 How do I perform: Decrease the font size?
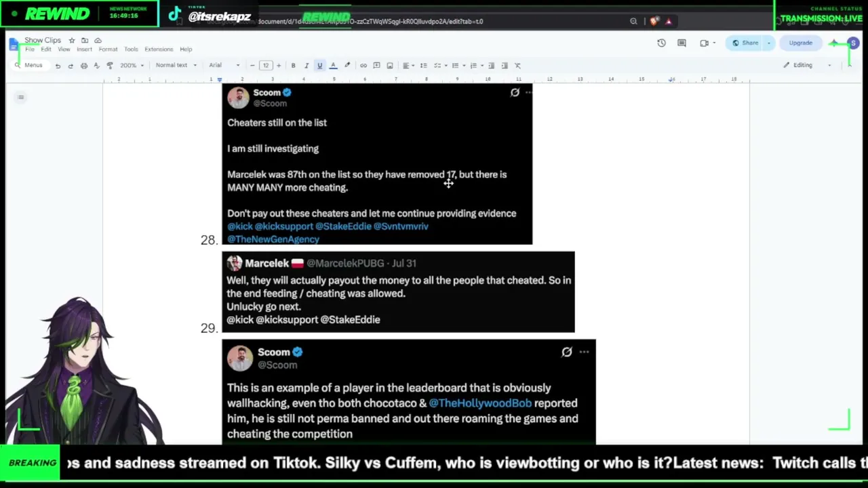pos(252,66)
